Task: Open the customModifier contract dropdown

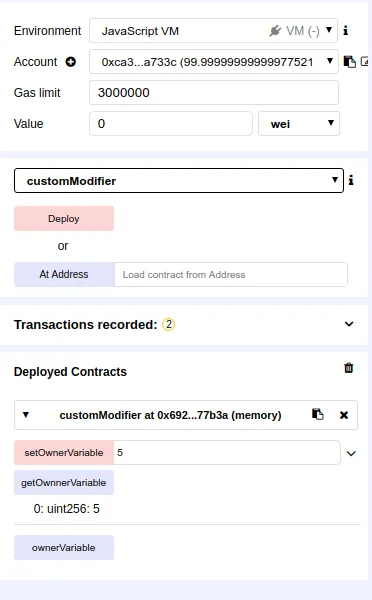Action: (x=179, y=181)
